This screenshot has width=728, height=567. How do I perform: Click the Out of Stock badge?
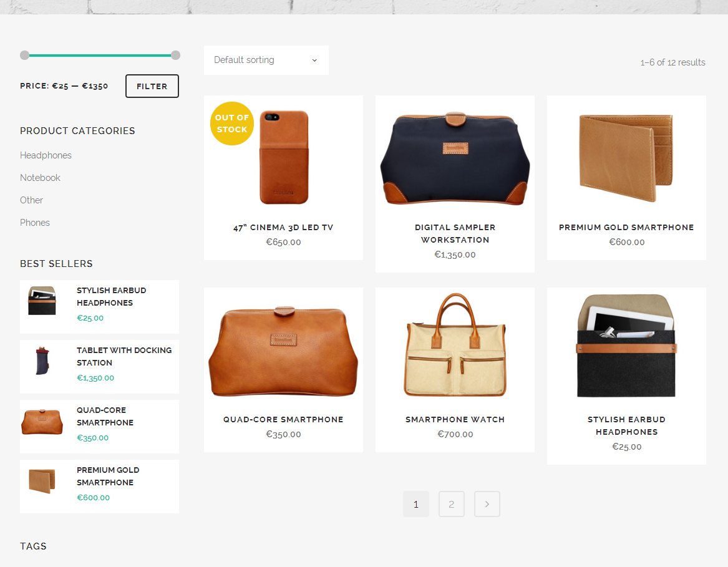232,124
